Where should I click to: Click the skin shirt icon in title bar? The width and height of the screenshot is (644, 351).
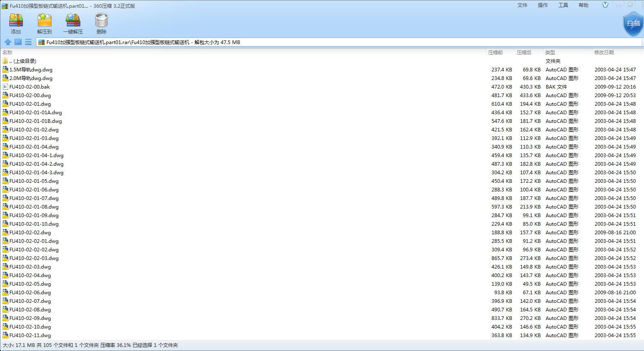(605, 5)
